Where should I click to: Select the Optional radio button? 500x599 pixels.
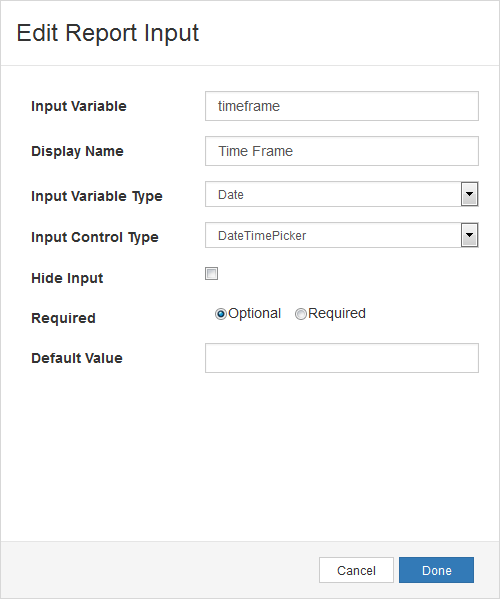click(x=221, y=314)
